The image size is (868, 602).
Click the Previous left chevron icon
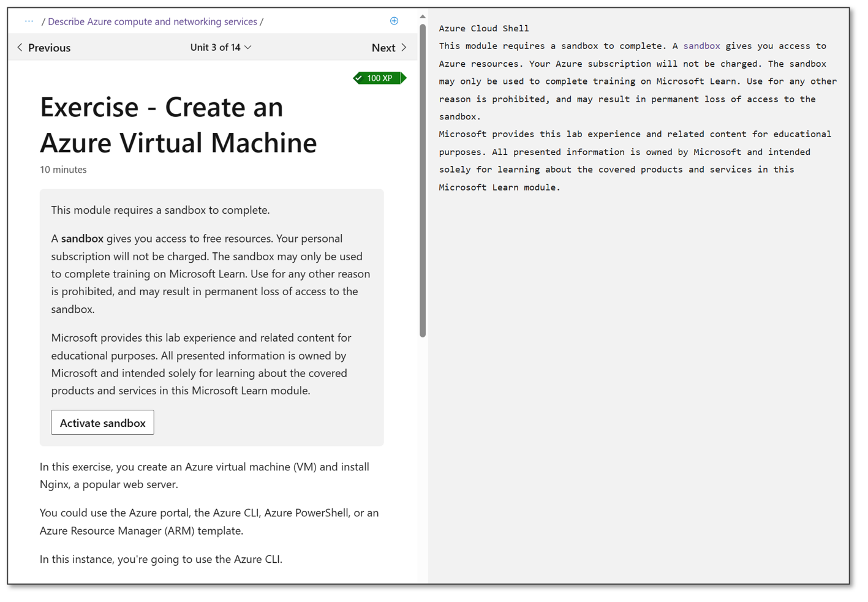tap(20, 47)
